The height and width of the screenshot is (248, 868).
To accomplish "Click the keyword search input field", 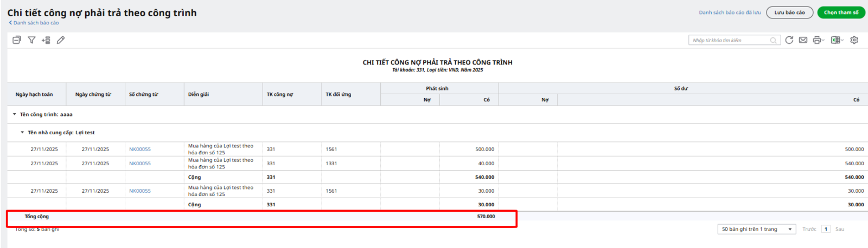I will pos(730,41).
